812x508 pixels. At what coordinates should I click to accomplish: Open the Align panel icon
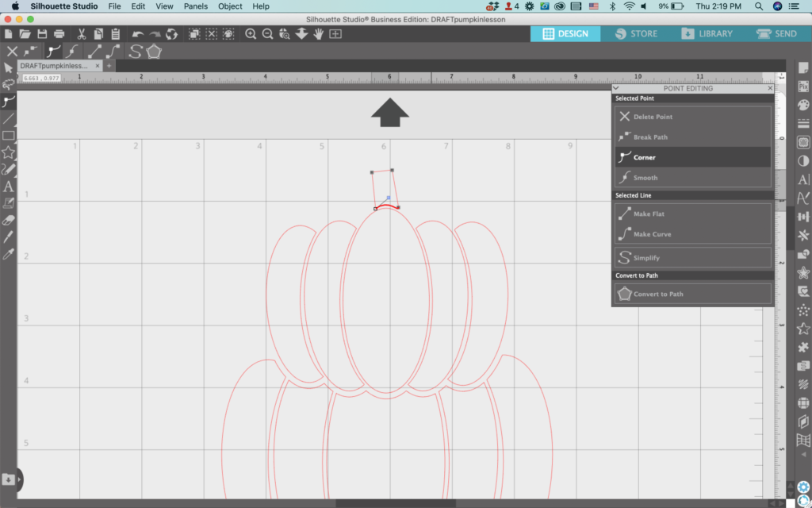point(803,217)
